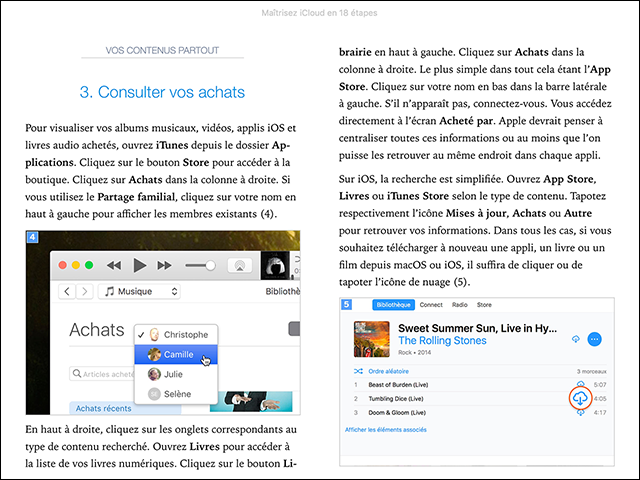
Task: Open the Musique media dropdown
Action: 139,291
